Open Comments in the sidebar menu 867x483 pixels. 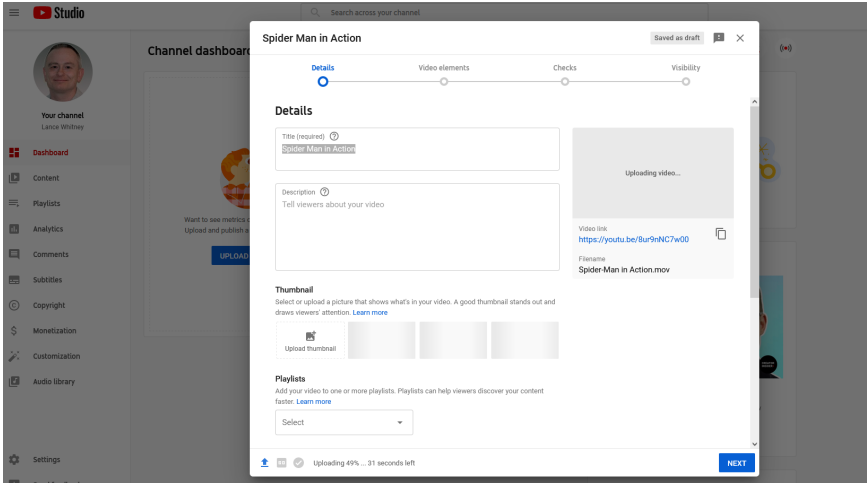pyautogui.click(x=51, y=254)
